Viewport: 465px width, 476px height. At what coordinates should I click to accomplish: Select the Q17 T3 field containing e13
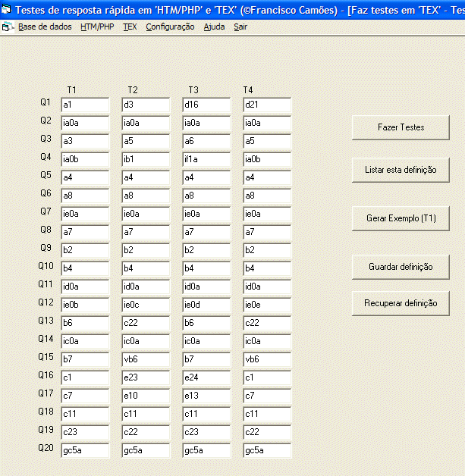(x=206, y=396)
